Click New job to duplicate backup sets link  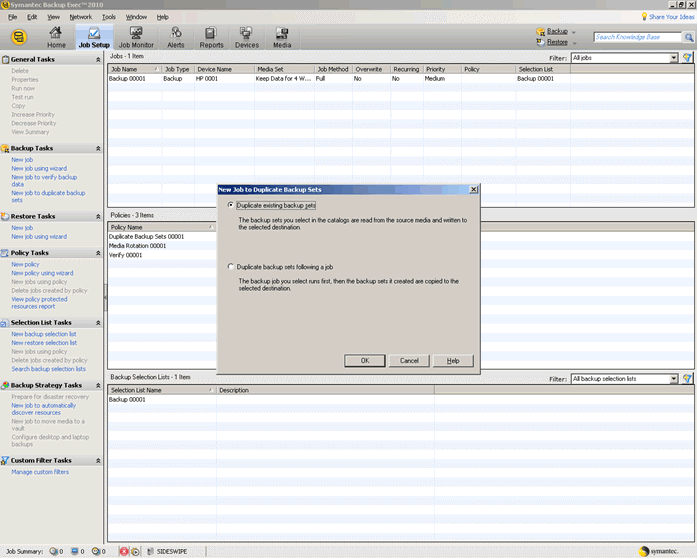click(48, 196)
